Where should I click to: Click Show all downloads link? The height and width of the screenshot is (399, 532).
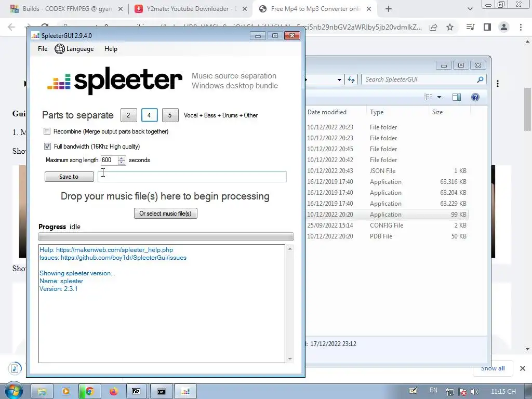point(493,368)
